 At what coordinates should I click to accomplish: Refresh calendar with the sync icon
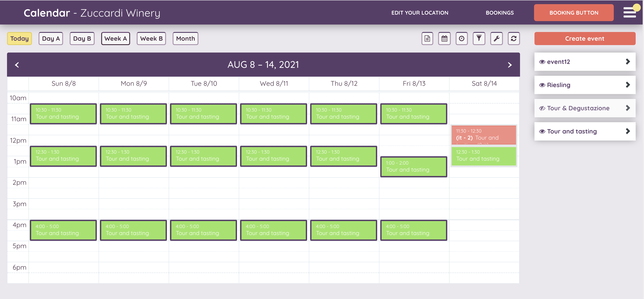tap(513, 39)
